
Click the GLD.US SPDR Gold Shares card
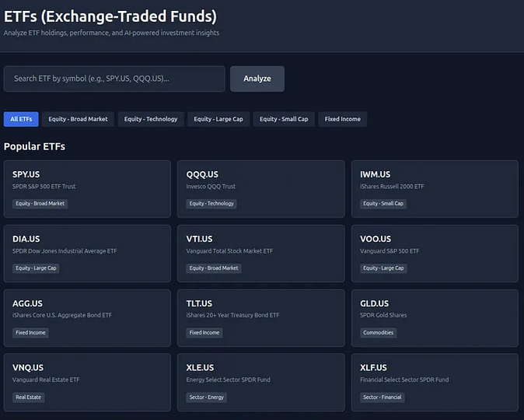coord(435,317)
